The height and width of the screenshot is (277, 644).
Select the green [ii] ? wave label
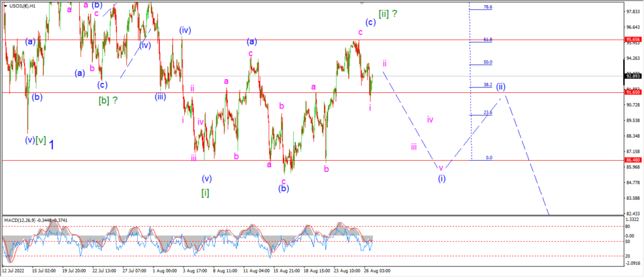coord(387,14)
